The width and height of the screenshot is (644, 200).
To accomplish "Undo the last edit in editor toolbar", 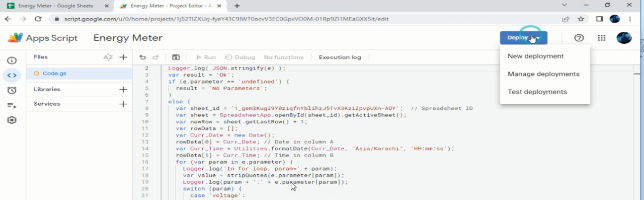I will click(143, 57).
